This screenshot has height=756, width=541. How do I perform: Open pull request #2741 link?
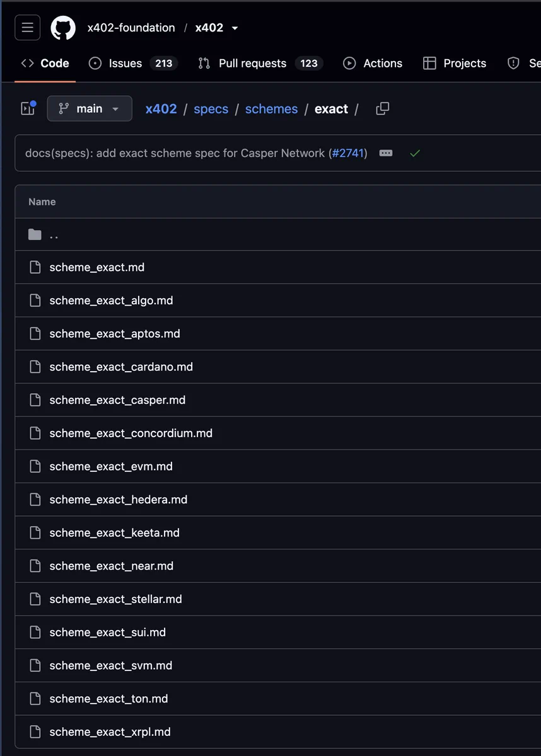coord(348,153)
